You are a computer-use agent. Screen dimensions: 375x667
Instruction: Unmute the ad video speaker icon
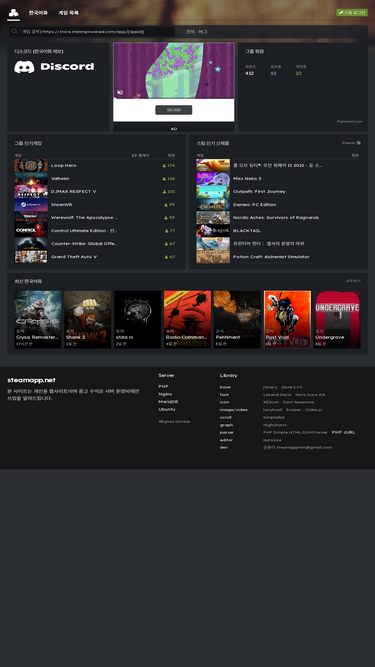coord(120,92)
